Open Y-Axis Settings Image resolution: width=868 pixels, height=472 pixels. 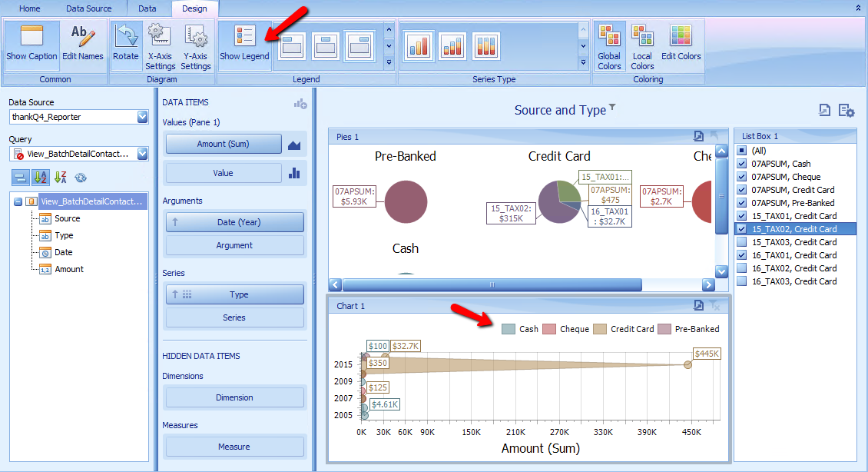[195, 46]
